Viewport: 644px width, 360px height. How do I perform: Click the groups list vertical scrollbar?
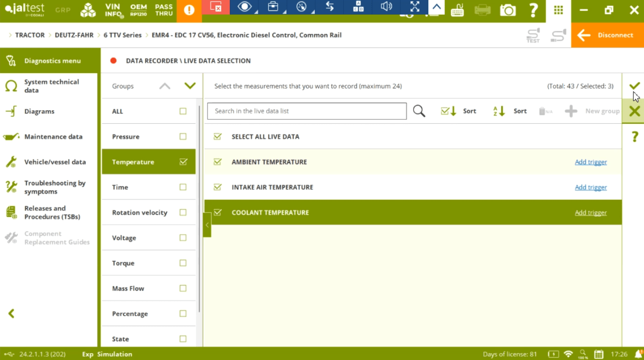[x=199, y=209]
